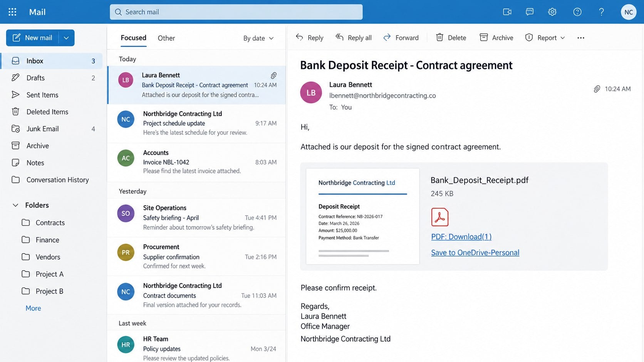
Task: Open the NC account avatar
Action: click(x=629, y=12)
